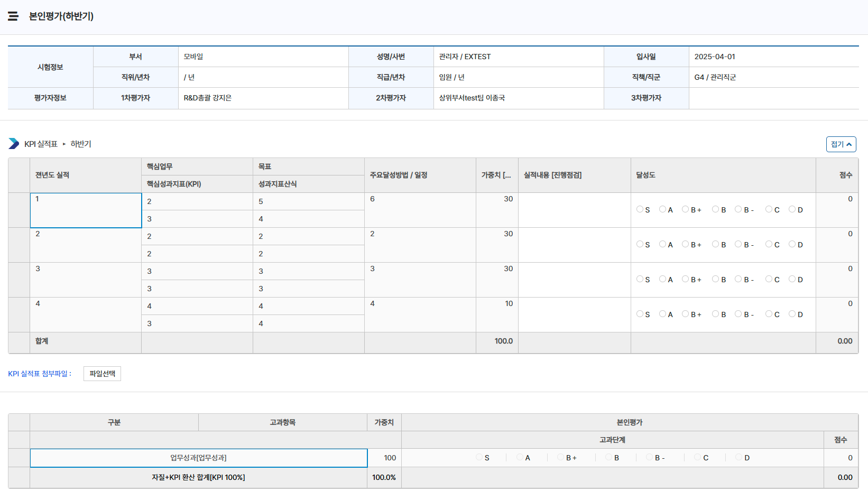The width and height of the screenshot is (868, 491).
Task: Choose C in 업무성과 본인평가 row
Action: click(x=697, y=457)
